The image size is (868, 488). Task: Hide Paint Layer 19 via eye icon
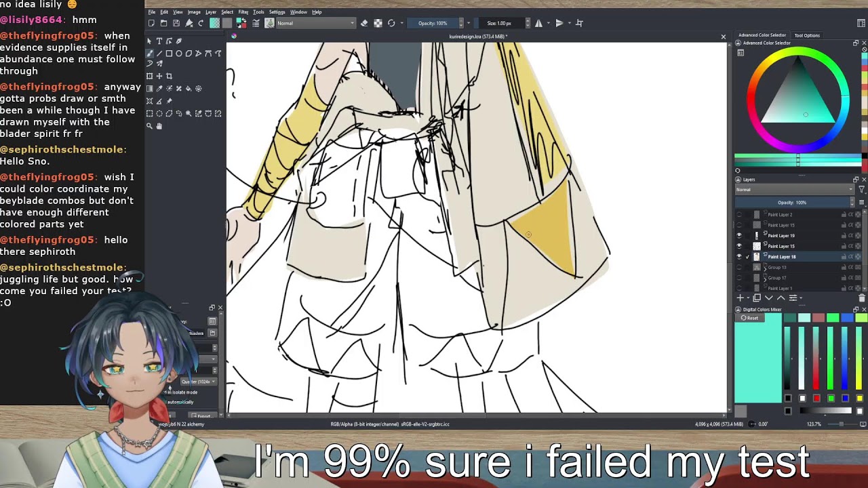click(739, 236)
